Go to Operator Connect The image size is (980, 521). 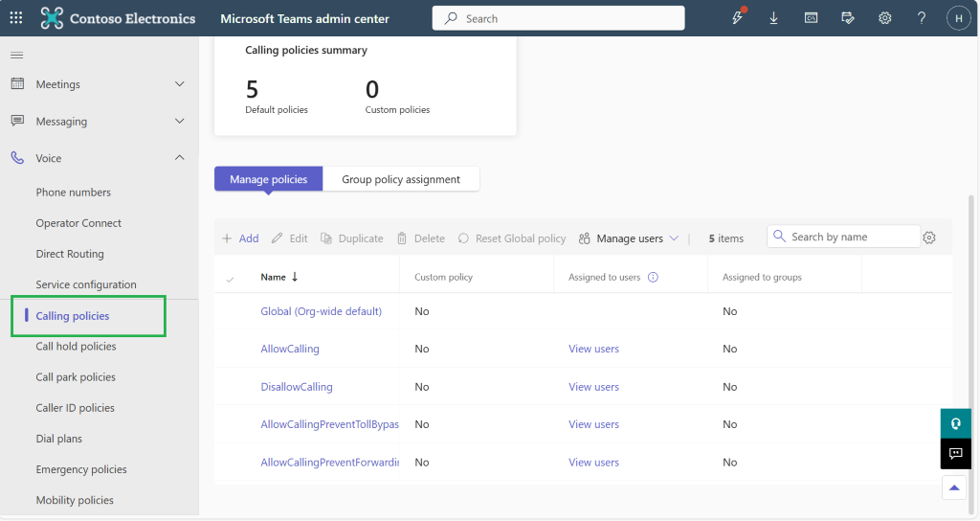click(78, 222)
